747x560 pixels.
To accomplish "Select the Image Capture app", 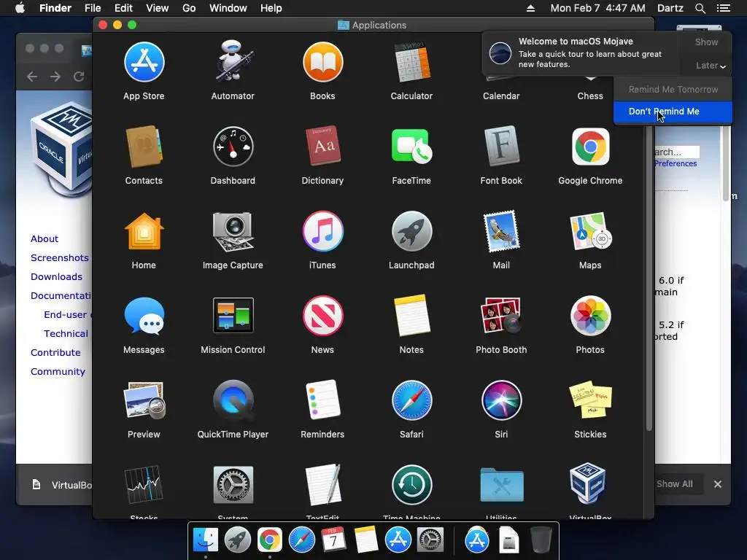I will [233, 231].
